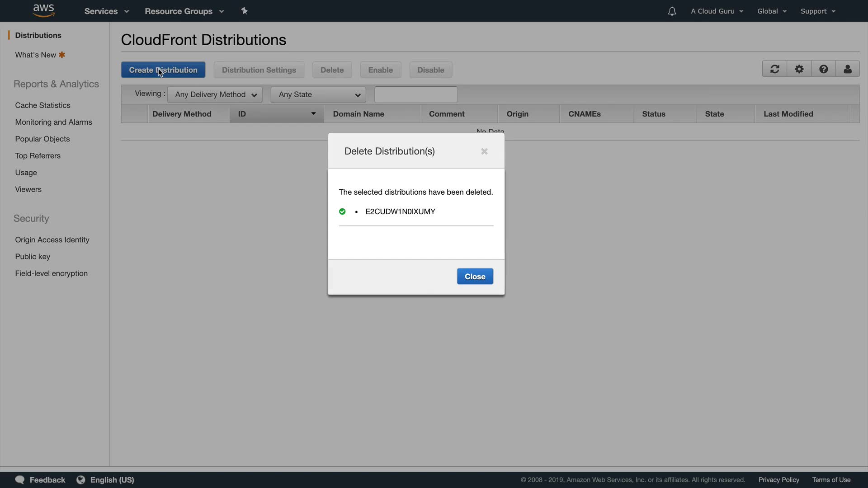Open Cache Statistics in the sidebar
Viewport: 868px width, 488px height.
coord(42,105)
